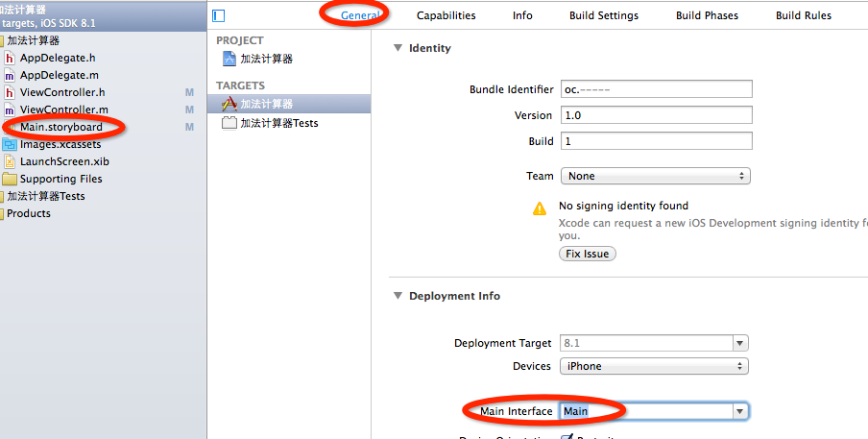The width and height of the screenshot is (868, 439).
Task: Select the Products group in navigator
Action: [28, 213]
